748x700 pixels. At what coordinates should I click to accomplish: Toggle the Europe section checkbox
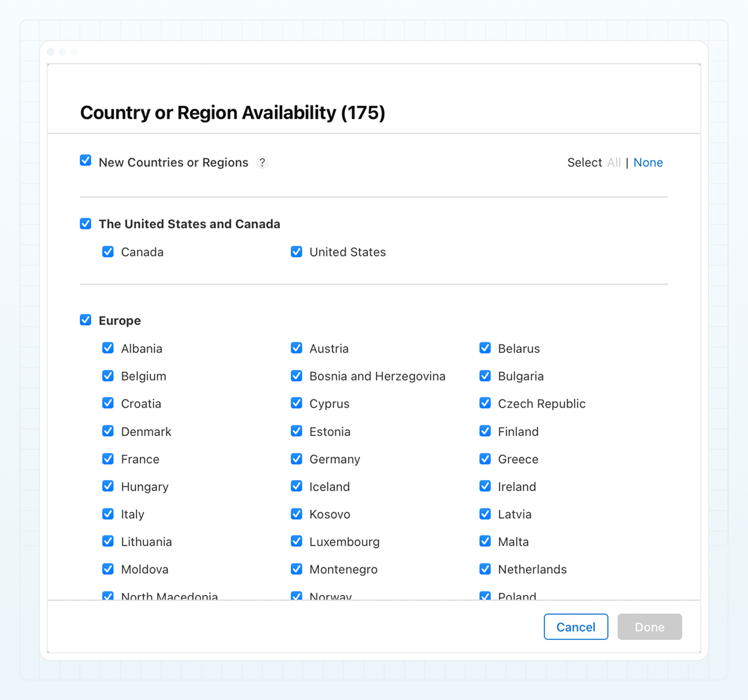tap(85, 320)
